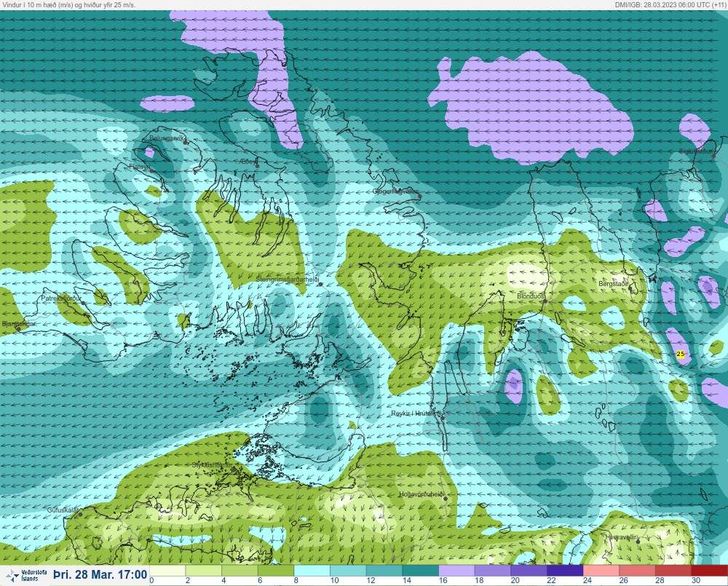Select the 18–20 m/s legend swatch
This screenshot has width=728, height=586.
493,570
